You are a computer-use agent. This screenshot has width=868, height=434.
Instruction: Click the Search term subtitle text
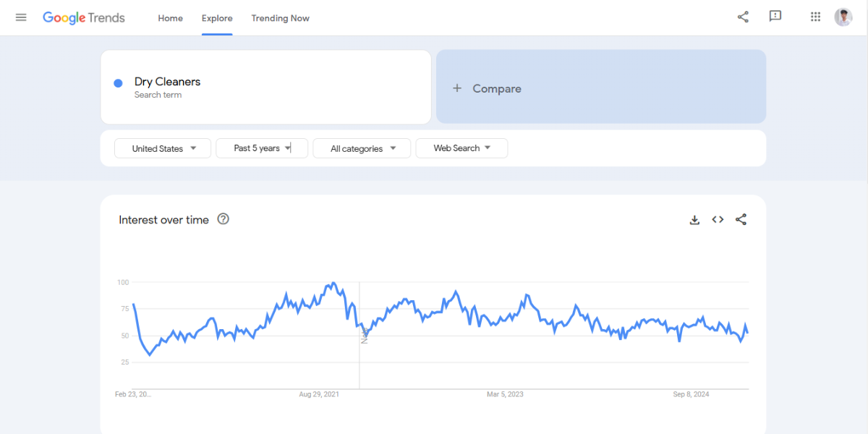click(x=158, y=95)
